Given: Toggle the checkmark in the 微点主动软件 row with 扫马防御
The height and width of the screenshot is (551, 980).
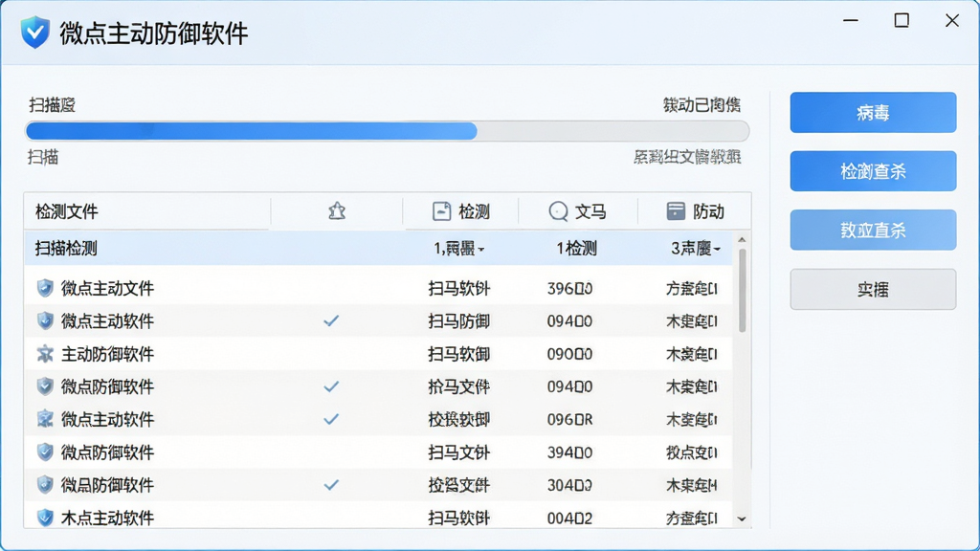Looking at the screenshot, I should (331, 321).
